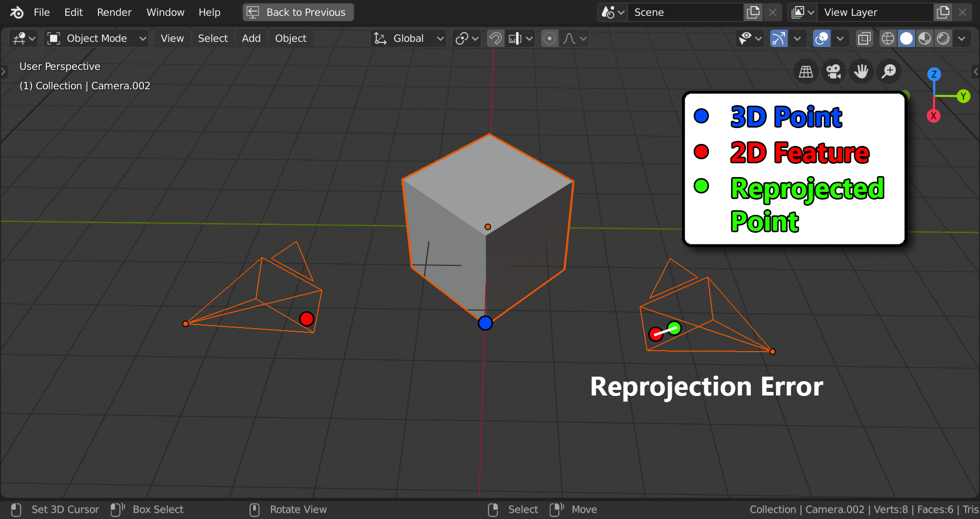Viewport: 980px width, 519px height.
Task: Click the pan view hand icon
Action: coord(861,71)
